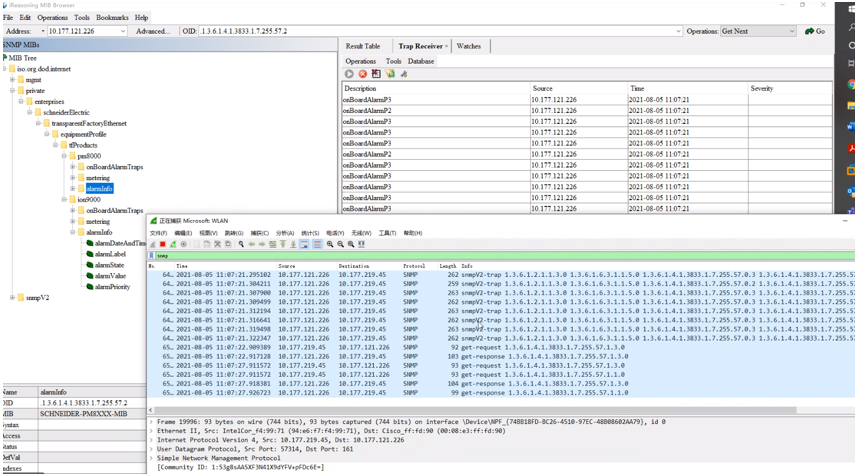Sort traps by Severity column header
Screen dimensions: 861x474
coord(790,88)
